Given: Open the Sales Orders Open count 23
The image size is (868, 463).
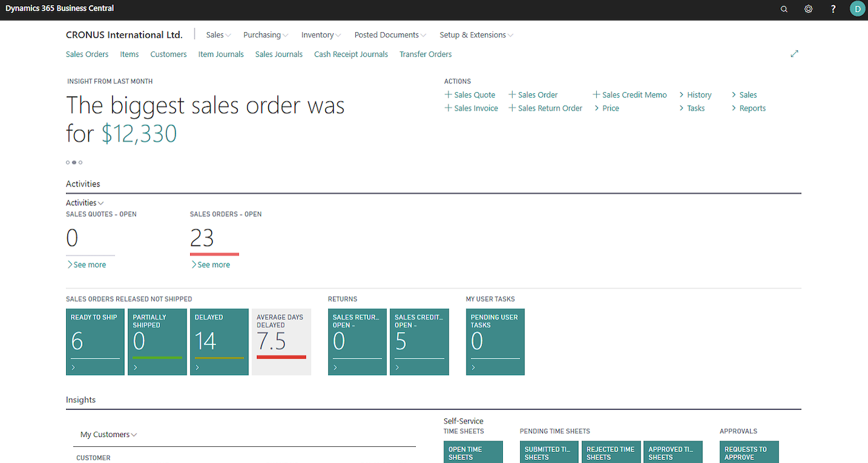Looking at the screenshot, I should click(x=202, y=238).
